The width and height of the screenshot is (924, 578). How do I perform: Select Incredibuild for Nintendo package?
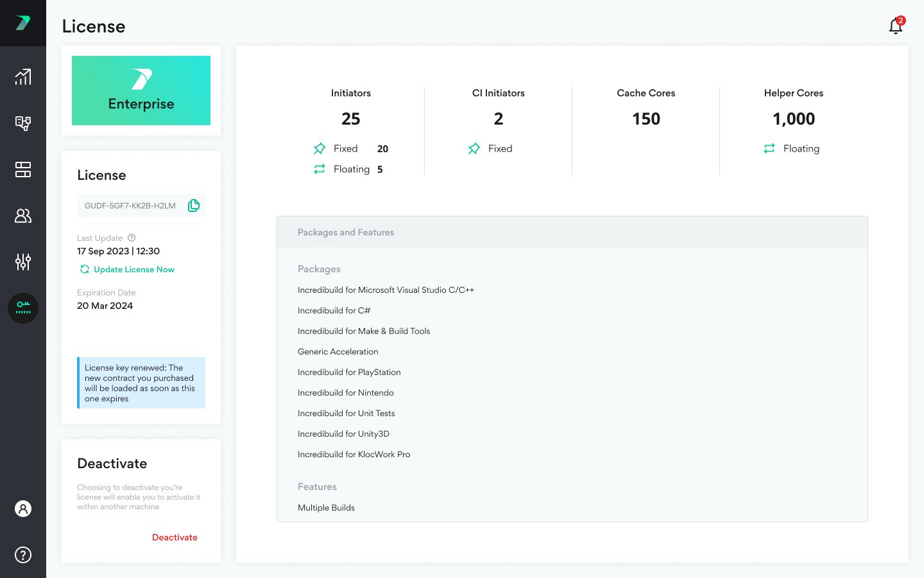(346, 393)
